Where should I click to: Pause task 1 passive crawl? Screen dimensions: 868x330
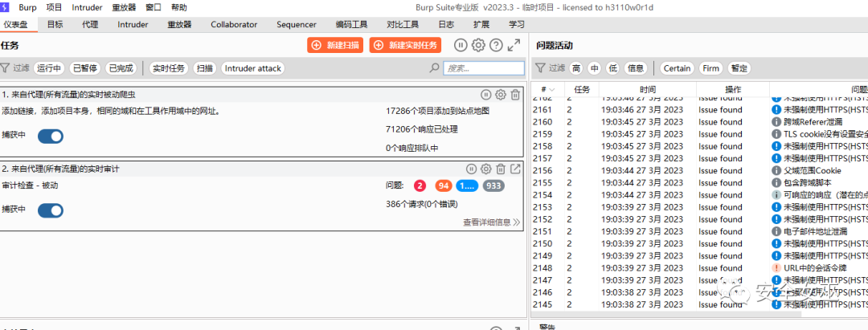click(x=485, y=95)
